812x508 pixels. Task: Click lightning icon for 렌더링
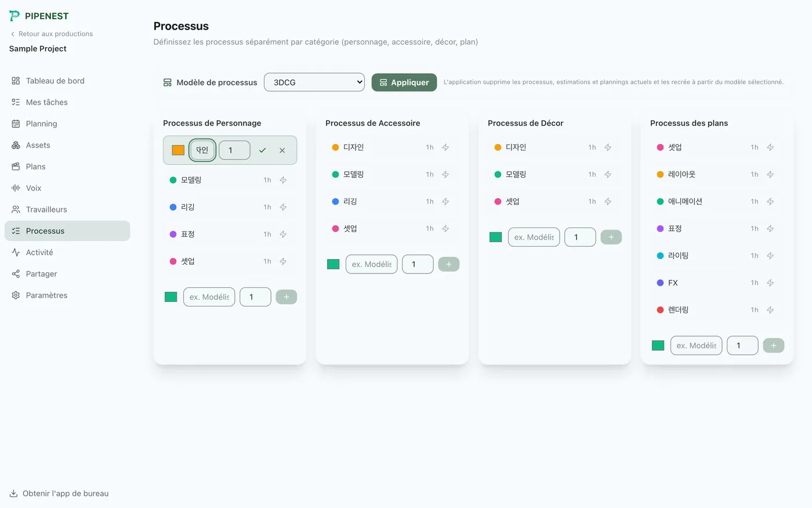point(770,310)
